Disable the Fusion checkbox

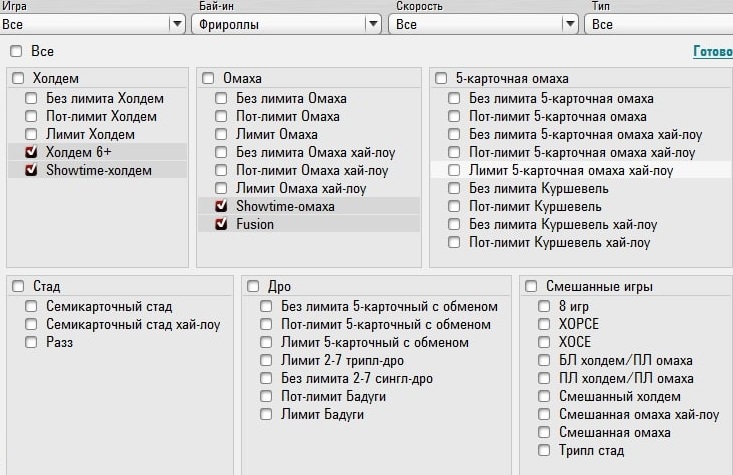pos(221,224)
